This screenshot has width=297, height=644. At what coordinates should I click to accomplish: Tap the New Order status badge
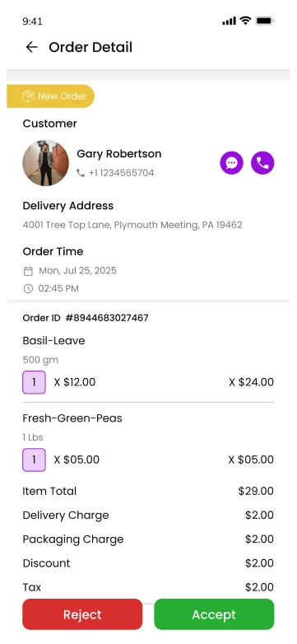point(50,96)
